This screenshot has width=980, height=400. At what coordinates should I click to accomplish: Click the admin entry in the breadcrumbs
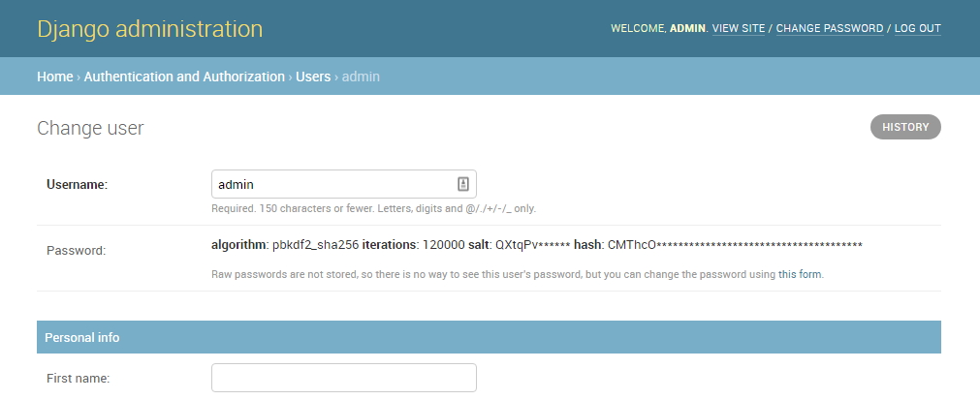(361, 77)
